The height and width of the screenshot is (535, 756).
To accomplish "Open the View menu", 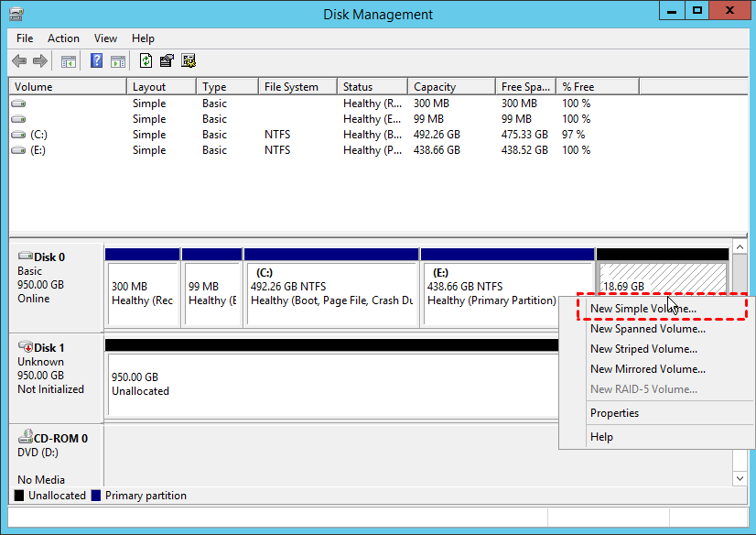I will pyautogui.click(x=105, y=38).
